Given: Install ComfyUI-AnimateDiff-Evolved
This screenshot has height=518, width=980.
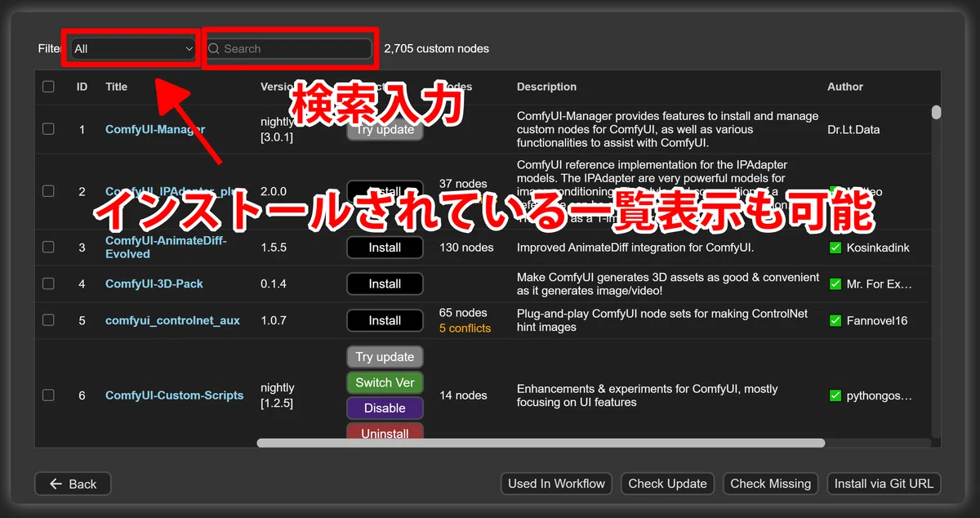Looking at the screenshot, I should pyautogui.click(x=385, y=247).
